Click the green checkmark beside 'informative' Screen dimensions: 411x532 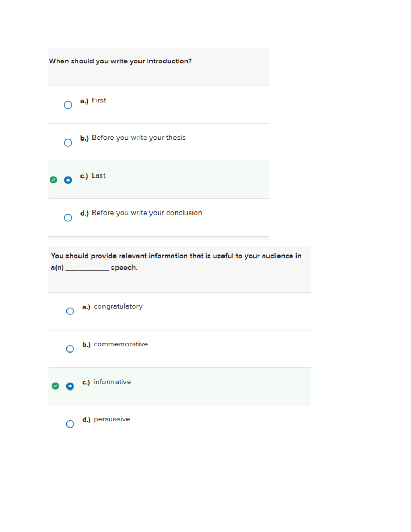pyautogui.click(x=55, y=386)
